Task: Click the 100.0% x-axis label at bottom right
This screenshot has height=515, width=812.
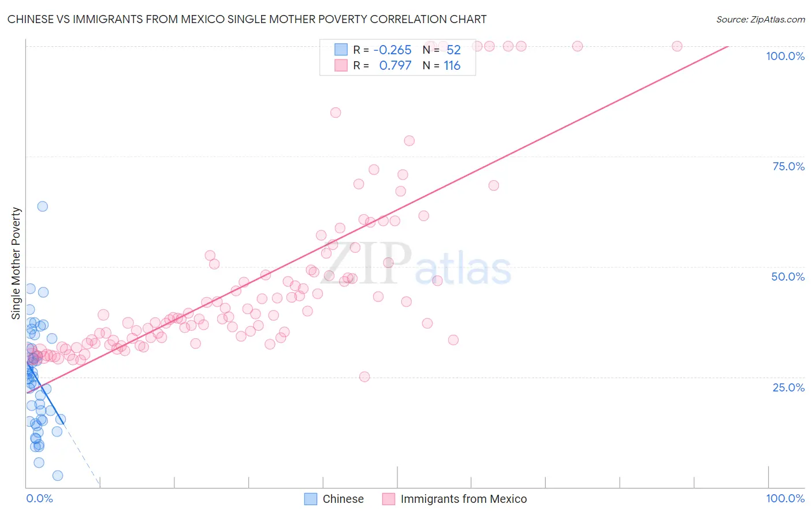Action: tap(785, 498)
